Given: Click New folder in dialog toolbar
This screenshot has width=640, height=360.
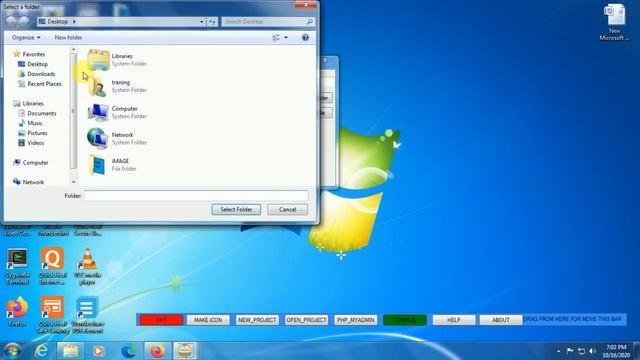Looking at the screenshot, I should [68, 38].
